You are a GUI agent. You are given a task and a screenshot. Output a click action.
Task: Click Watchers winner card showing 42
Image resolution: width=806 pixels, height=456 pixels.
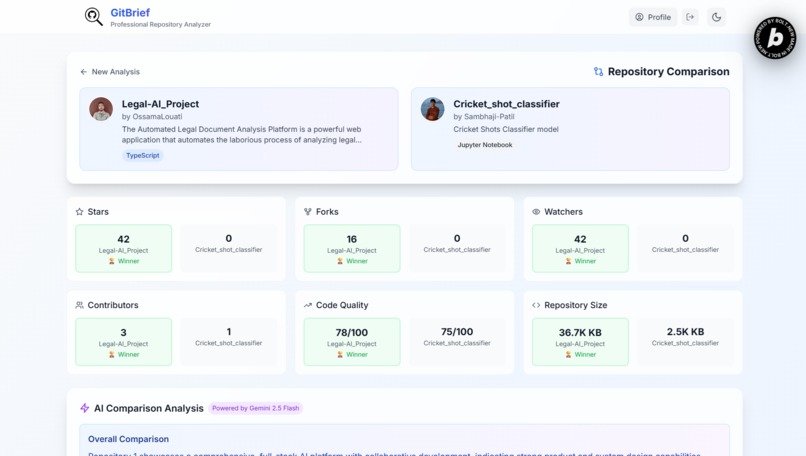click(x=580, y=248)
